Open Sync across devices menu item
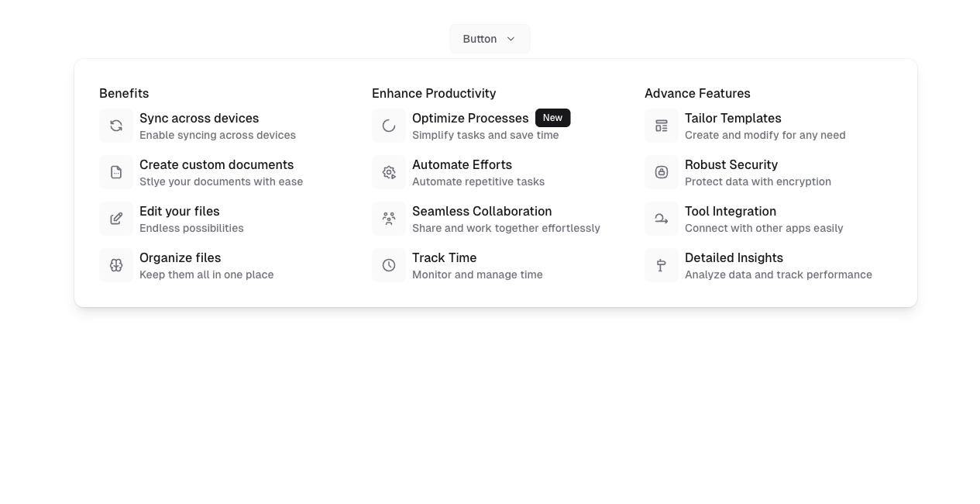 199,119
